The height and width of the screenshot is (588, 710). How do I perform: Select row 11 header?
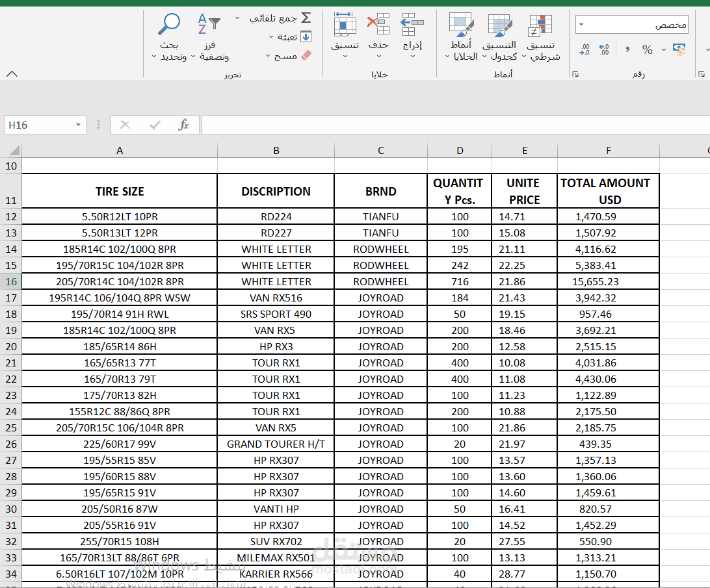pos(11,191)
